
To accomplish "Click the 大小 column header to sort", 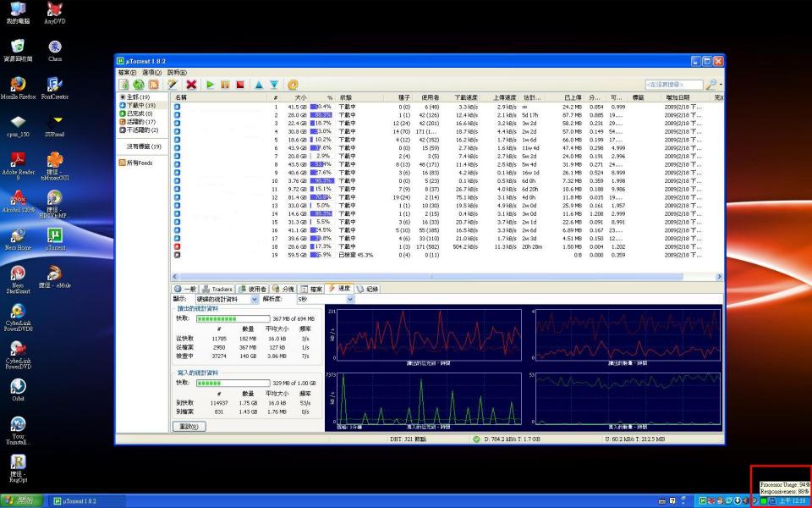I will 300,97.
